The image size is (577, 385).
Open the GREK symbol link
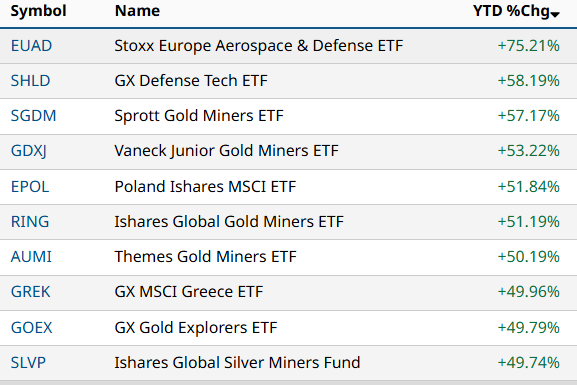coord(30,292)
